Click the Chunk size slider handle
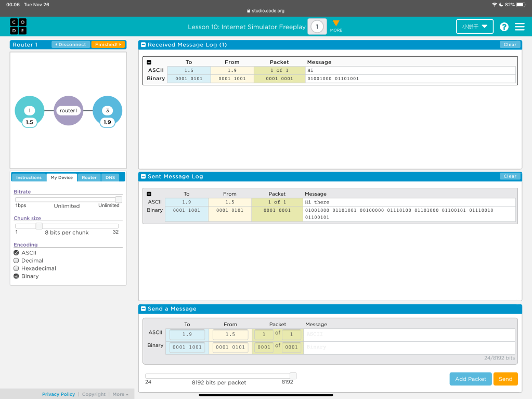 click(39, 226)
